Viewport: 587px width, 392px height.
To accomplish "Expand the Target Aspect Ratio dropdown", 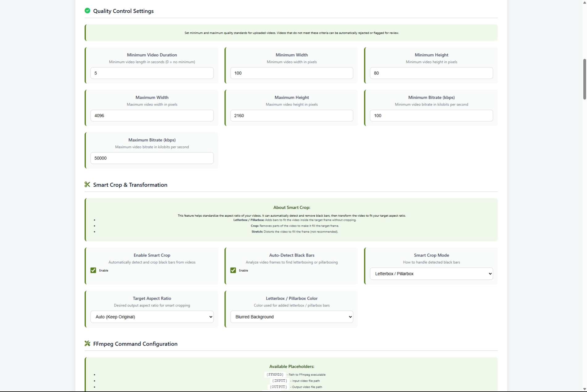I will pyautogui.click(x=152, y=317).
